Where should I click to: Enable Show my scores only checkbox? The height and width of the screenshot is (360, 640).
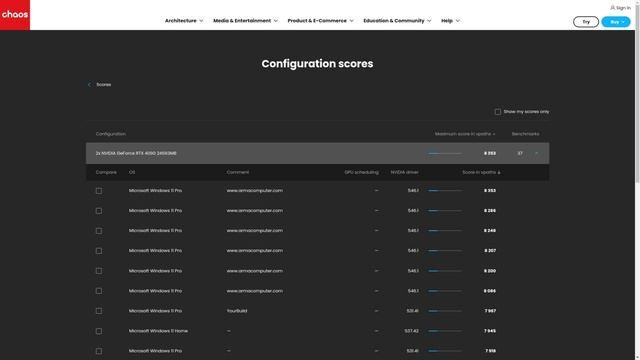498,111
